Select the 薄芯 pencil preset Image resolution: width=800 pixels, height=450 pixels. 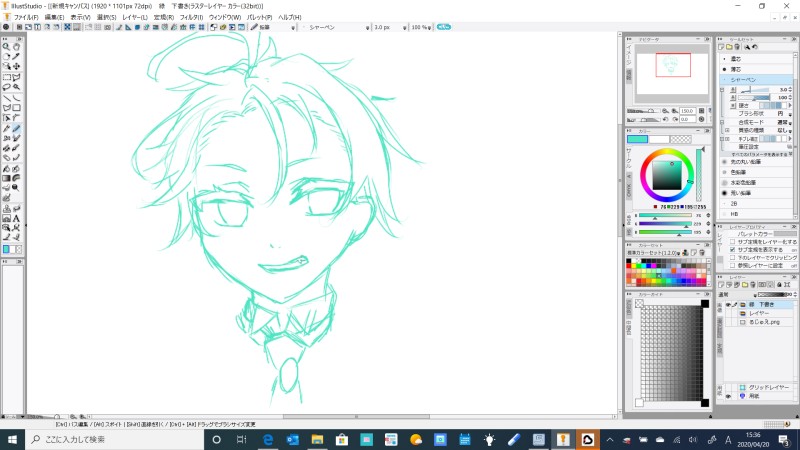(x=756, y=69)
